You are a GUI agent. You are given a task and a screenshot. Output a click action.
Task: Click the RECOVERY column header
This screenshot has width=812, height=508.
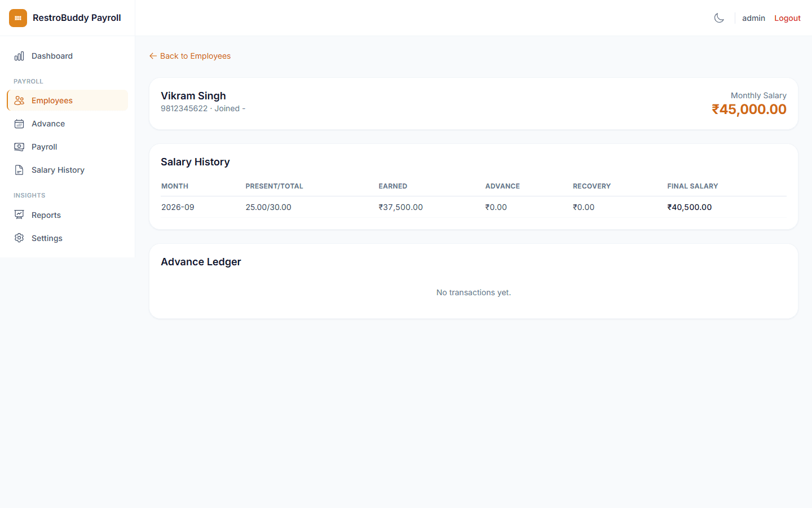[x=592, y=186]
